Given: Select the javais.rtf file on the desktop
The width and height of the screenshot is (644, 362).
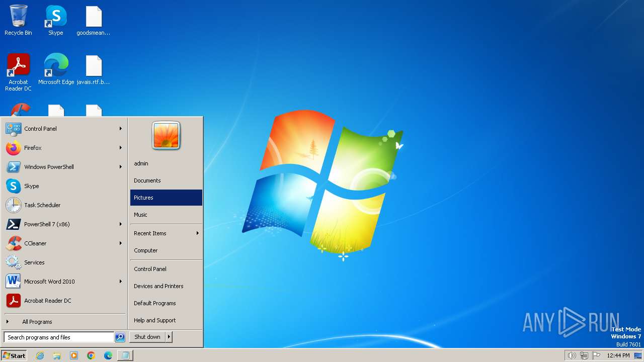Looking at the screenshot, I should (x=94, y=69).
